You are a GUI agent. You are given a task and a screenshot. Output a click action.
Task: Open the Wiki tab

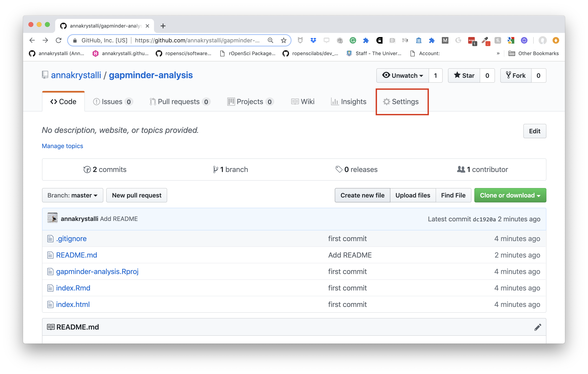pos(303,101)
